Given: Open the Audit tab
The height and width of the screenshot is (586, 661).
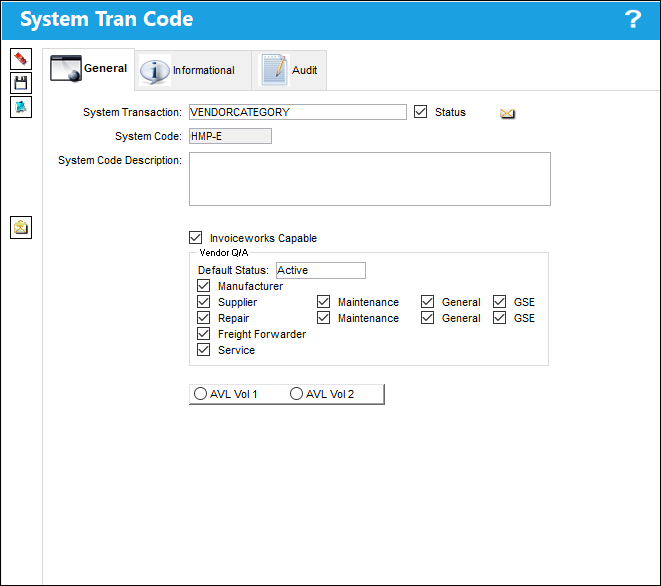Looking at the screenshot, I should pos(289,70).
